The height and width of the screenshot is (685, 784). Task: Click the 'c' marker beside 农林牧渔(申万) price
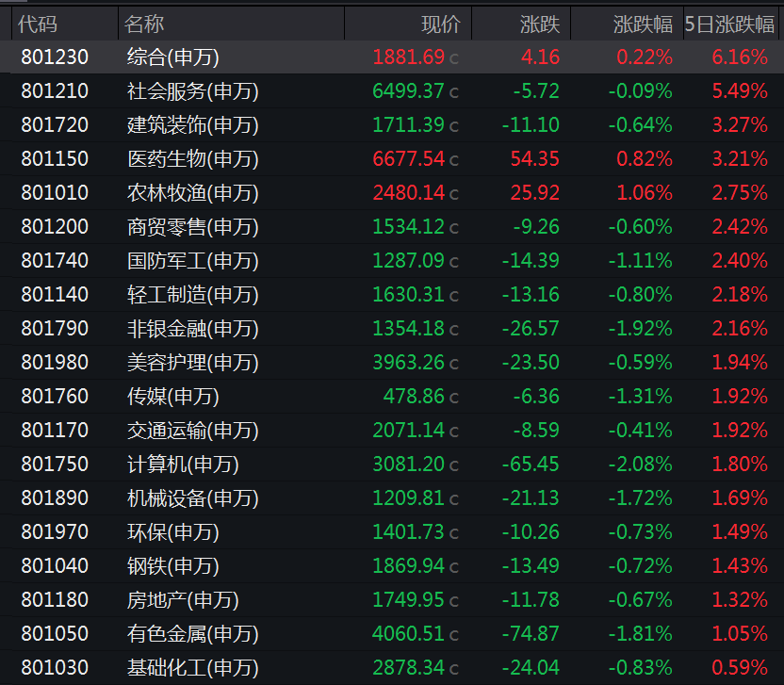tap(454, 193)
